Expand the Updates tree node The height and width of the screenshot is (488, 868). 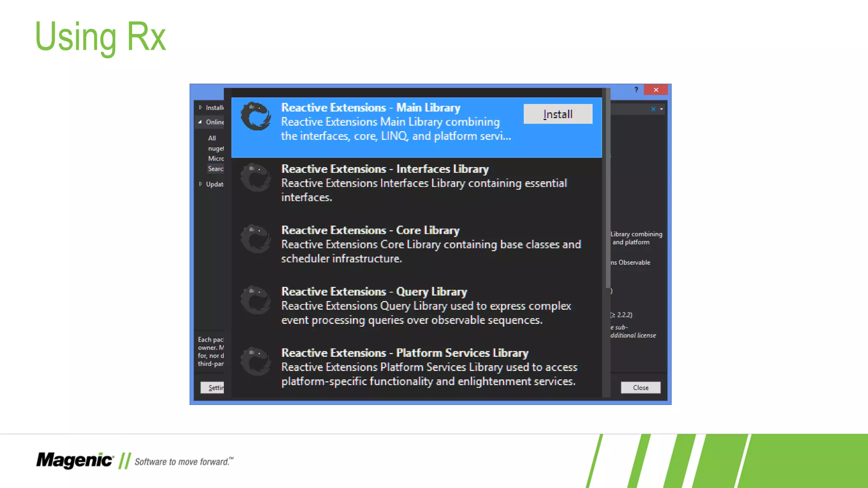(x=200, y=184)
